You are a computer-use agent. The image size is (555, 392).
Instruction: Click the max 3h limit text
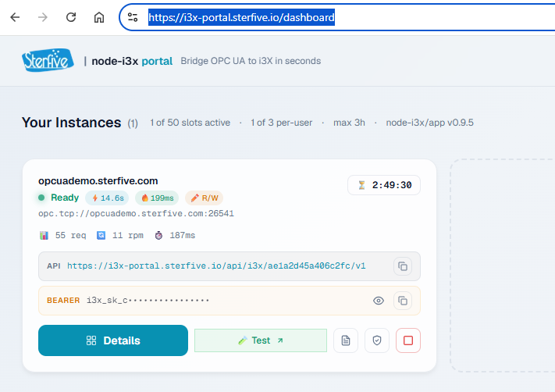[x=349, y=123]
